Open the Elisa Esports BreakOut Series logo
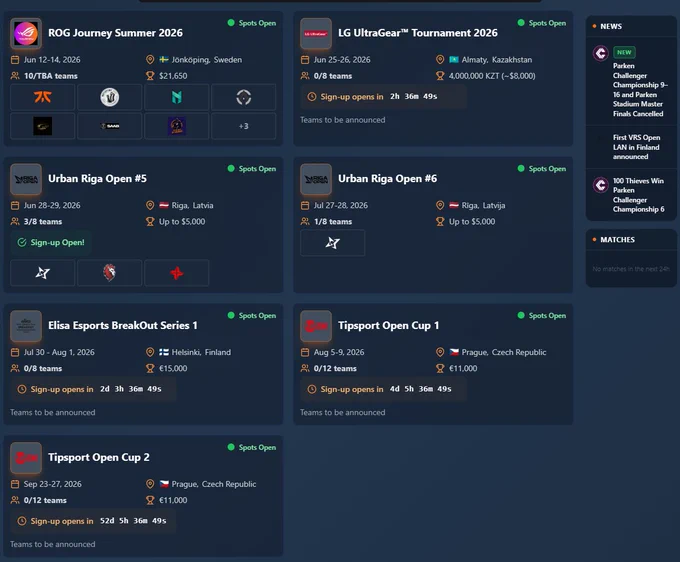Screen dimensions: 680x562 point(26,326)
